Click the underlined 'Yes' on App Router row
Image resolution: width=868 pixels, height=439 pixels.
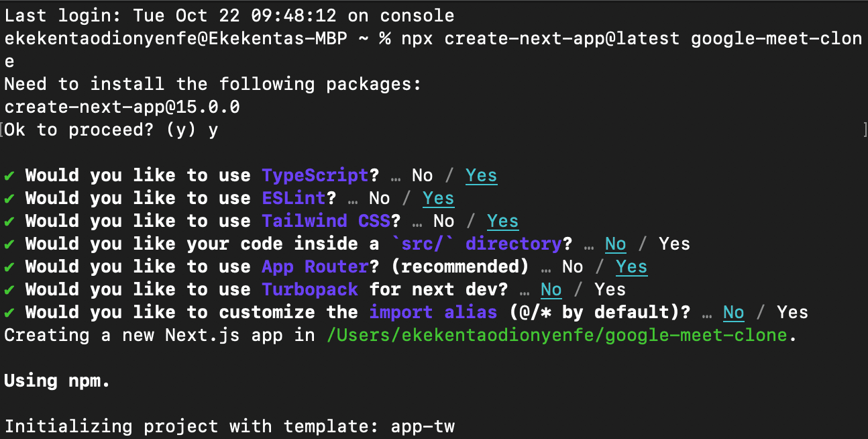632,266
